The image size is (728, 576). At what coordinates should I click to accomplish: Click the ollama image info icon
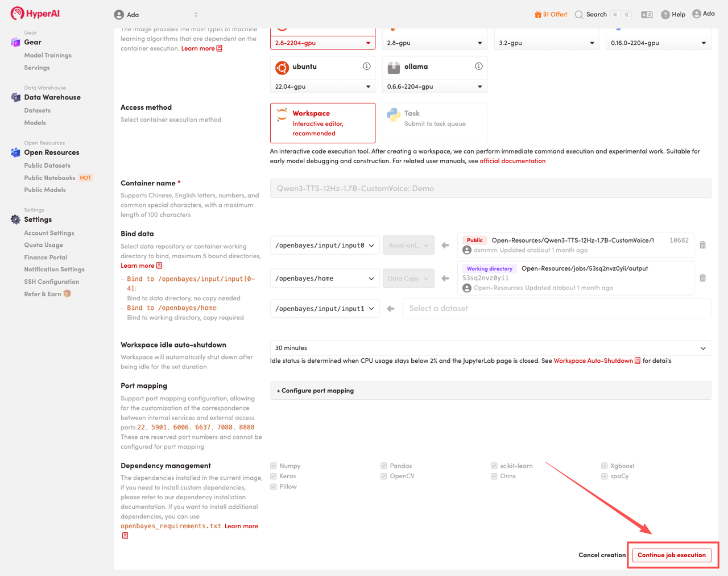pos(479,67)
